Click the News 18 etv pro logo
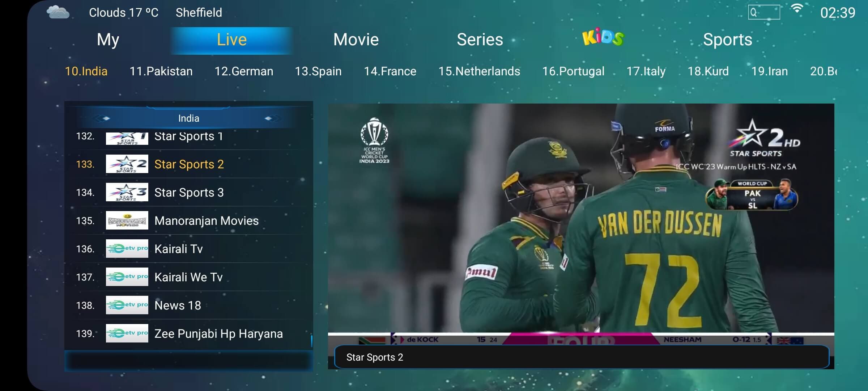Screen dimensions: 868x391 (127, 305)
